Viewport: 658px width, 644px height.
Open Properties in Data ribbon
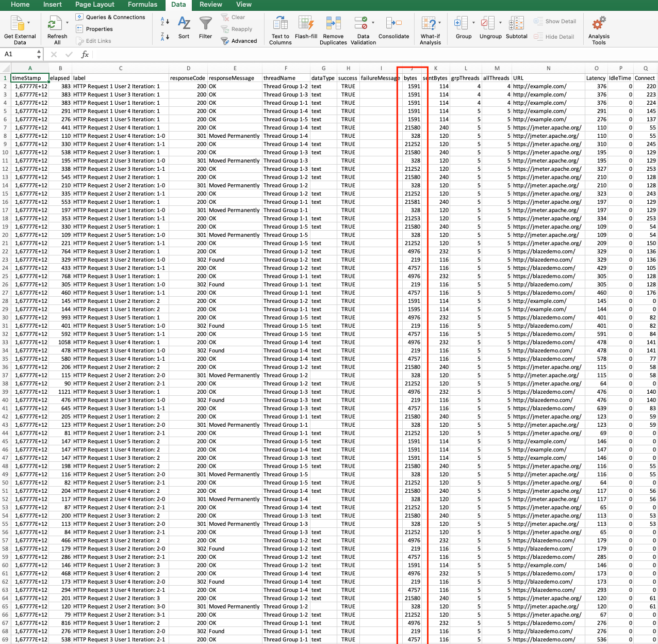(94, 29)
